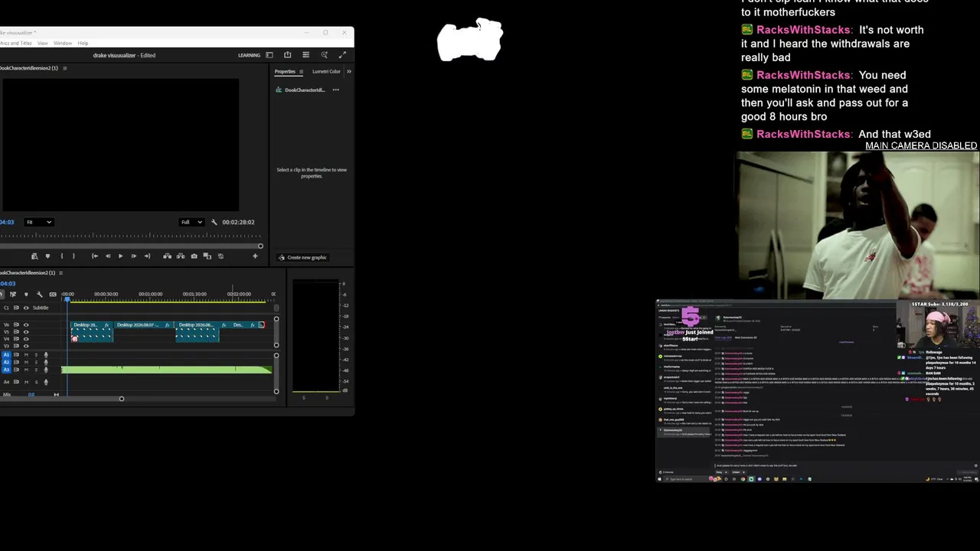Viewport: 980px width, 551px height.
Task: Select the timeline DookCharacterIdleersion2 sequence tab
Action: point(28,272)
